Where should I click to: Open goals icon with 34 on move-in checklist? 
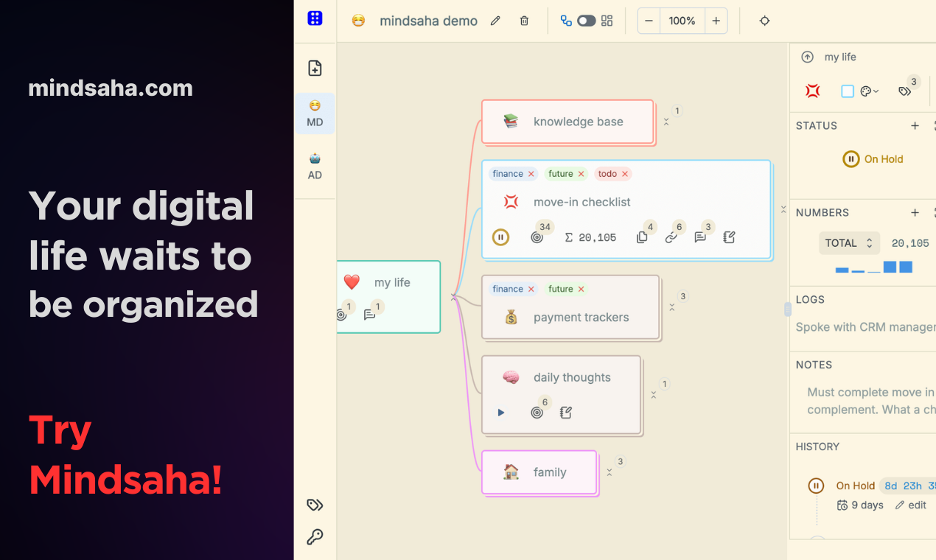click(537, 237)
